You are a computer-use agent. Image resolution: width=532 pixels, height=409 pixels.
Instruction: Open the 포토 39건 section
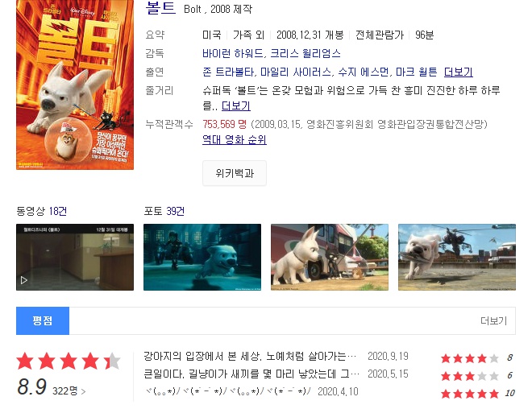[x=164, y=211]
